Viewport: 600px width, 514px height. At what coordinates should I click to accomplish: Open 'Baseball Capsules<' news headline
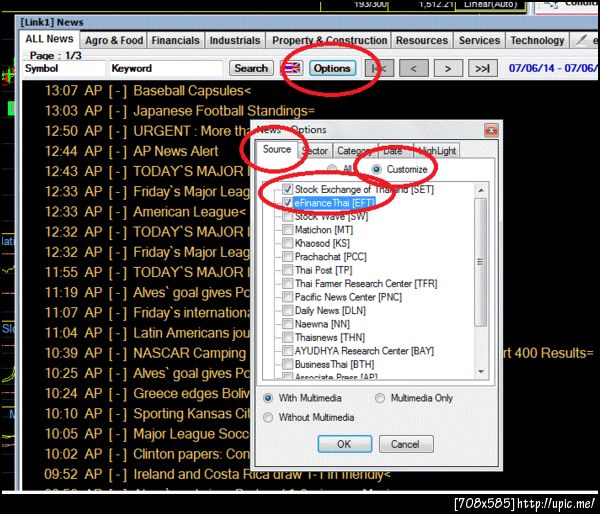[192, 91]
